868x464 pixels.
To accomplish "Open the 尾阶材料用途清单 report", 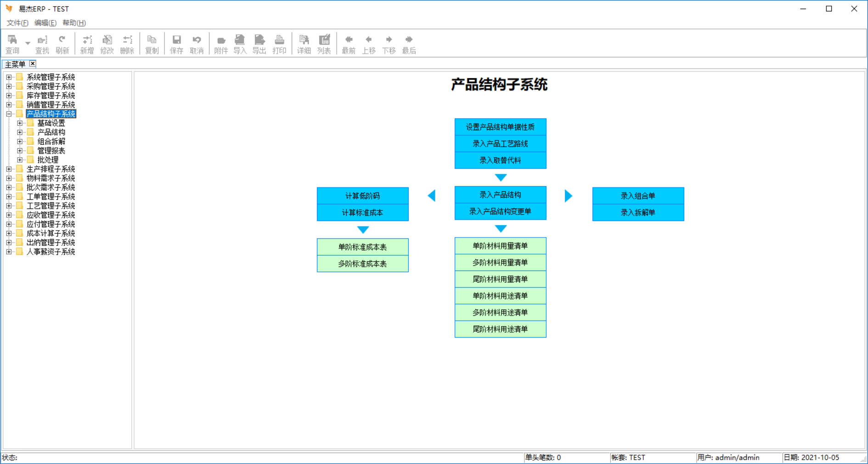I will coord(500,329).
